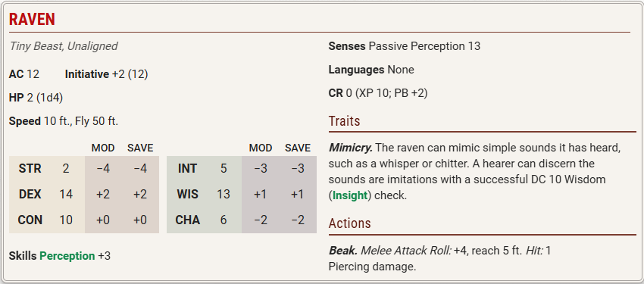Click the WIS score value 13
The height and width of the screenshot is (284, 644).
(x=224, y=194)
